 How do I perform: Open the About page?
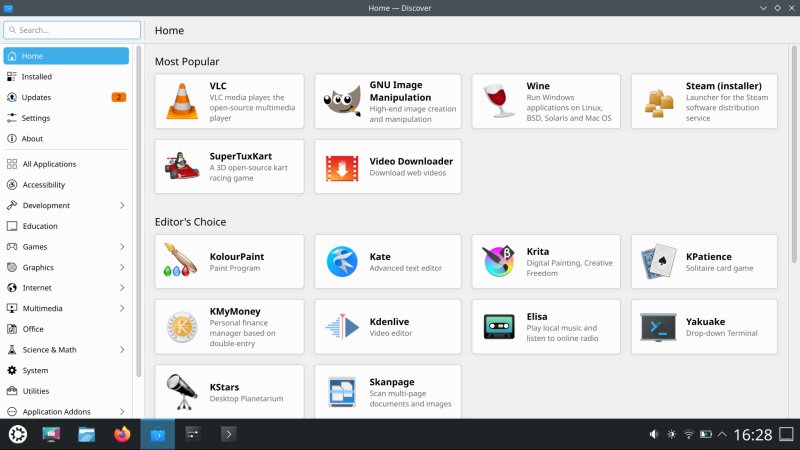coord(66,138)
